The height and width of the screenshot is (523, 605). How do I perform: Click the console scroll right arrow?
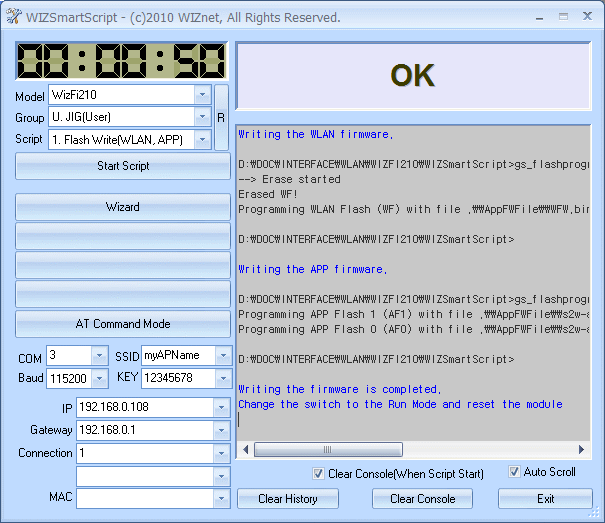coord(581,450)
